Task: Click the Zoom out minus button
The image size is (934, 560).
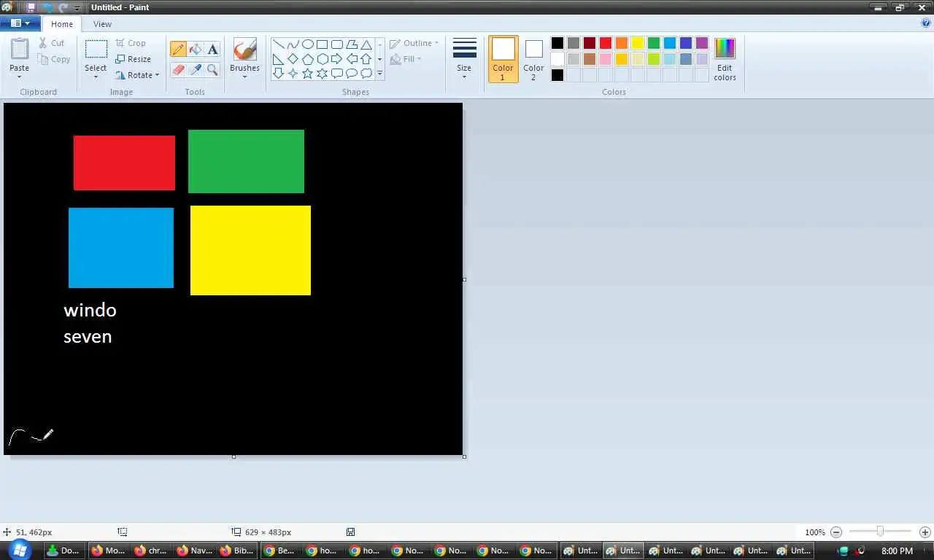Action: (836, 532)
